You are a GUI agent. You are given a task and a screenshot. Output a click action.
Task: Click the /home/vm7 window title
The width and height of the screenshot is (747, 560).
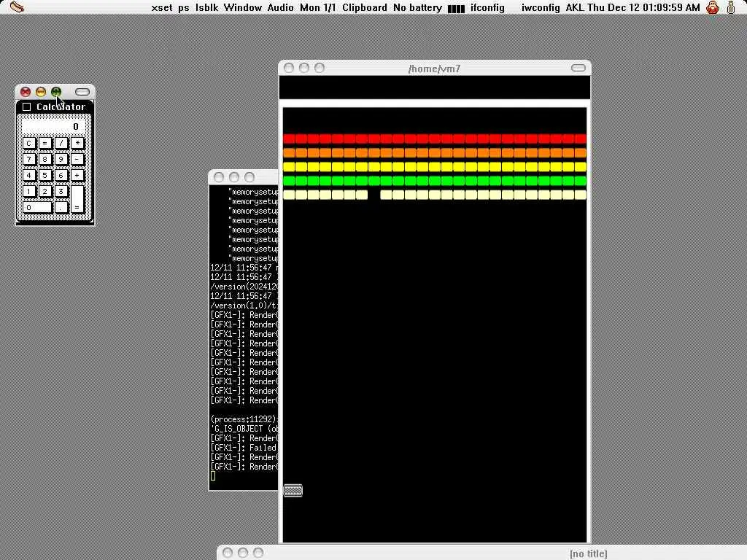434,69
